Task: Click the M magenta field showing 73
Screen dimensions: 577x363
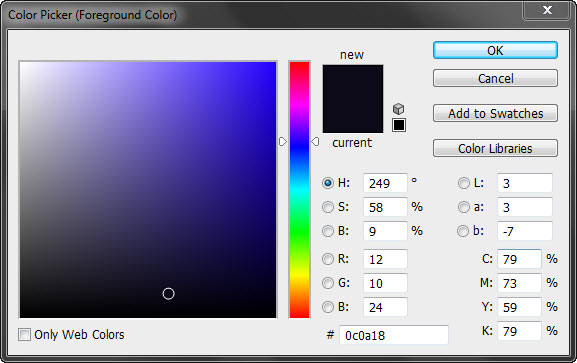Action: tap(519, 283)
